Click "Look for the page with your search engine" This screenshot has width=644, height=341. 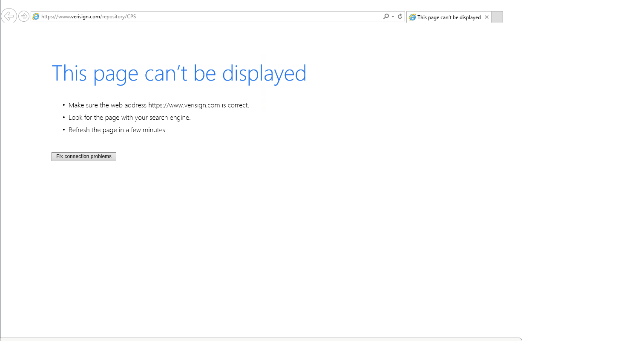129,118
